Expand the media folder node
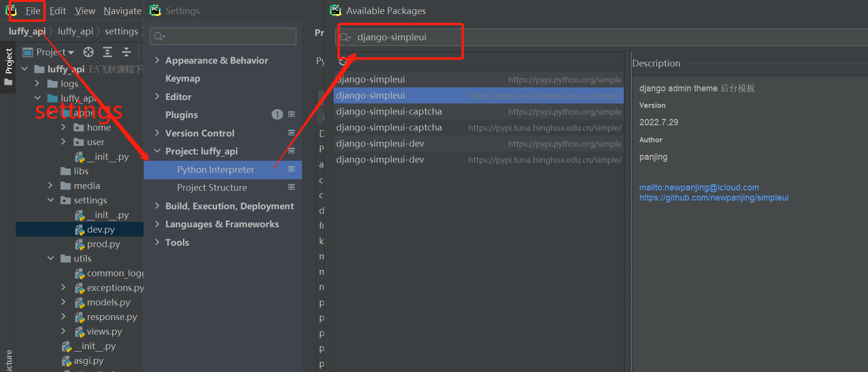 tap(51, 186)
